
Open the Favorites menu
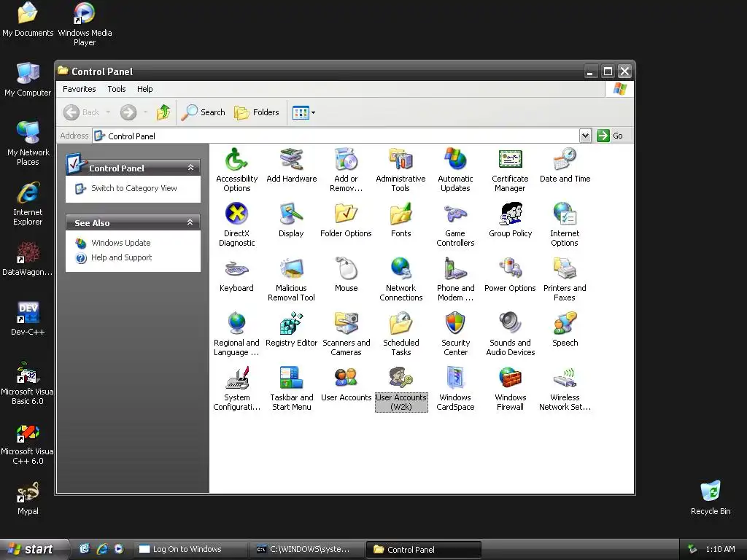pyautogui.click(x=79, y=89)
